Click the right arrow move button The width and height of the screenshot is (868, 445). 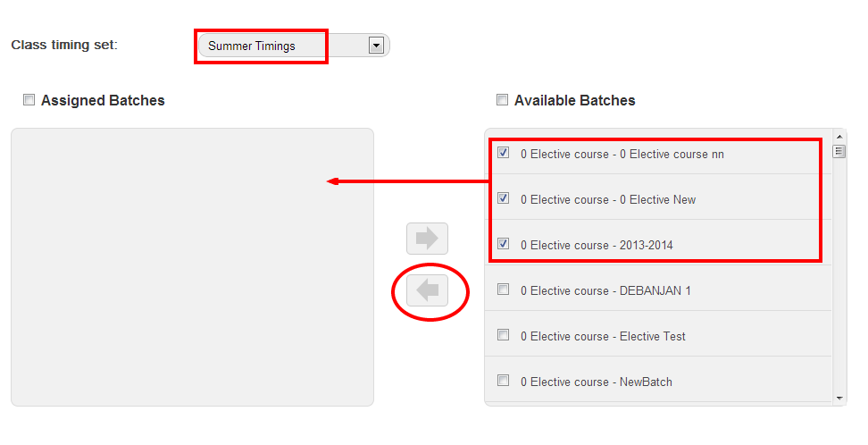click(427, 239)
